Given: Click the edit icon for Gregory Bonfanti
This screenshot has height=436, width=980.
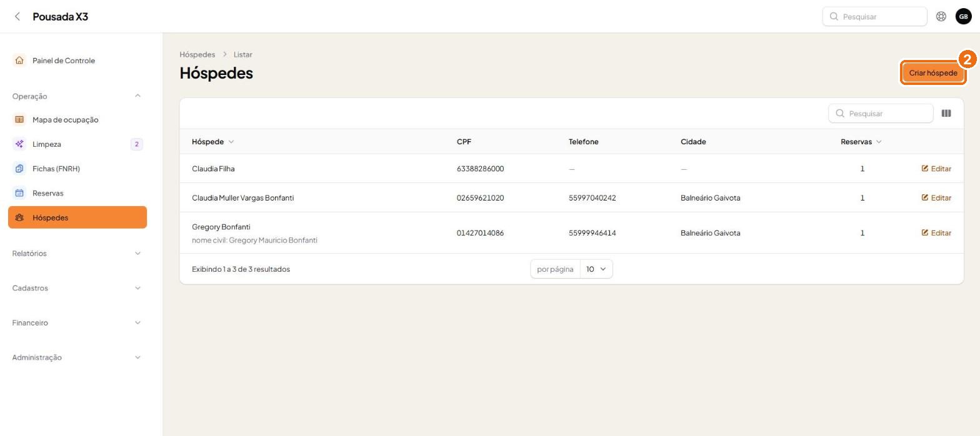Looking at the screenshot, I should (x=925, y=233).
